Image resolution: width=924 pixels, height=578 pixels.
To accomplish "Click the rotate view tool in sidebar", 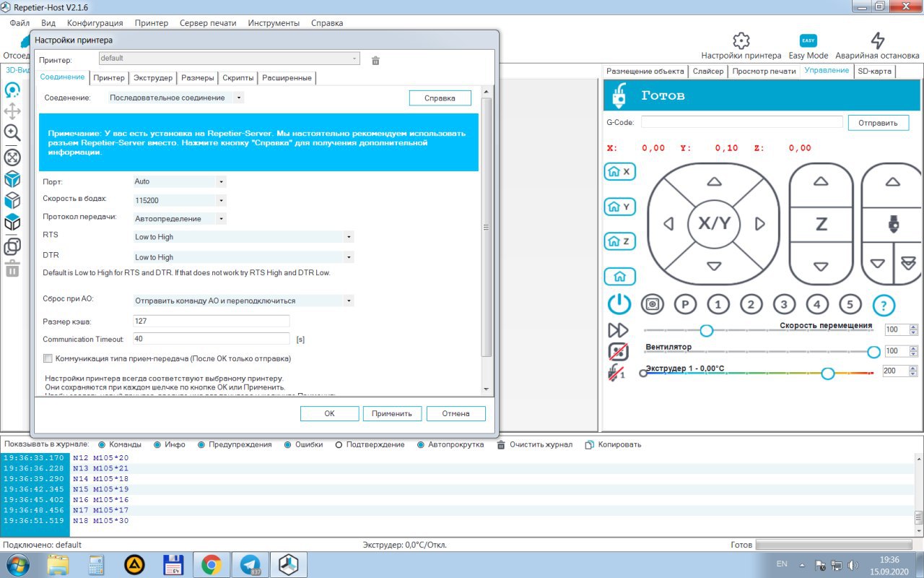I will coord(12,90).
